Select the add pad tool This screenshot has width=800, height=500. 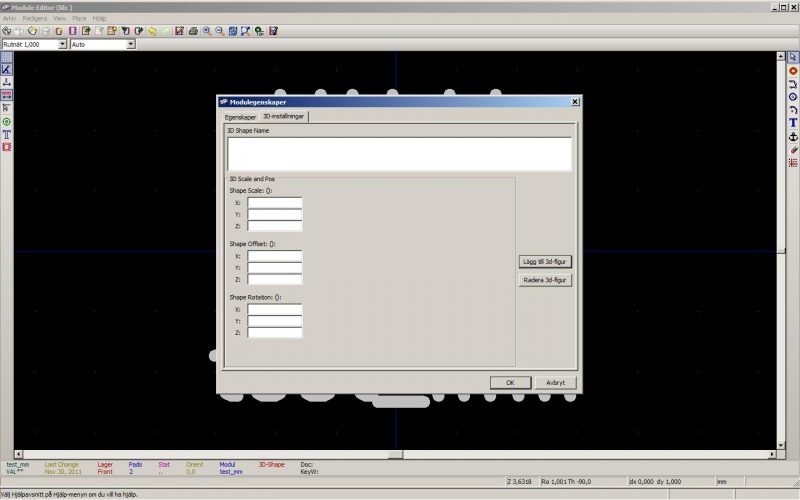click(x=793, y=71)
